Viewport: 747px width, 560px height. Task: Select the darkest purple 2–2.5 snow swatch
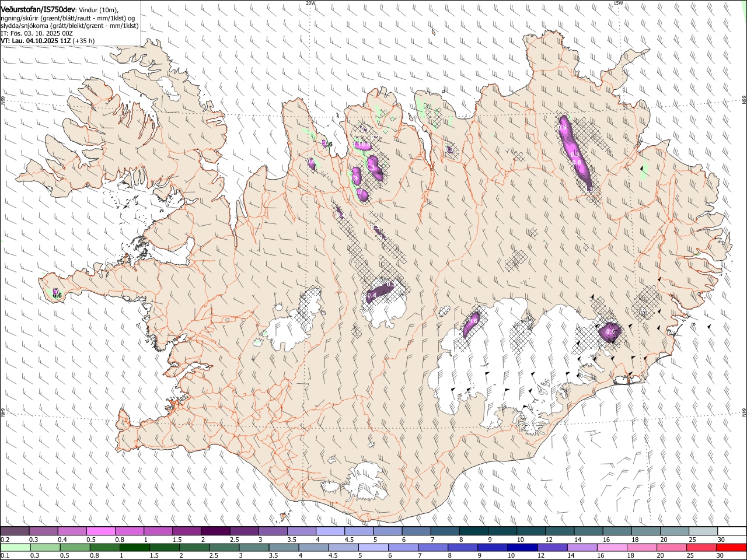click(x=215, y=531)
